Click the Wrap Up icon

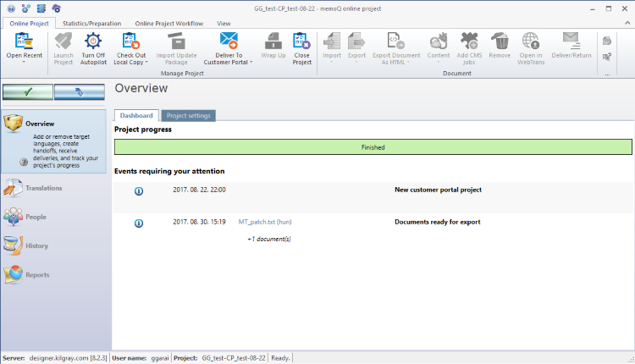click(273, 41)
